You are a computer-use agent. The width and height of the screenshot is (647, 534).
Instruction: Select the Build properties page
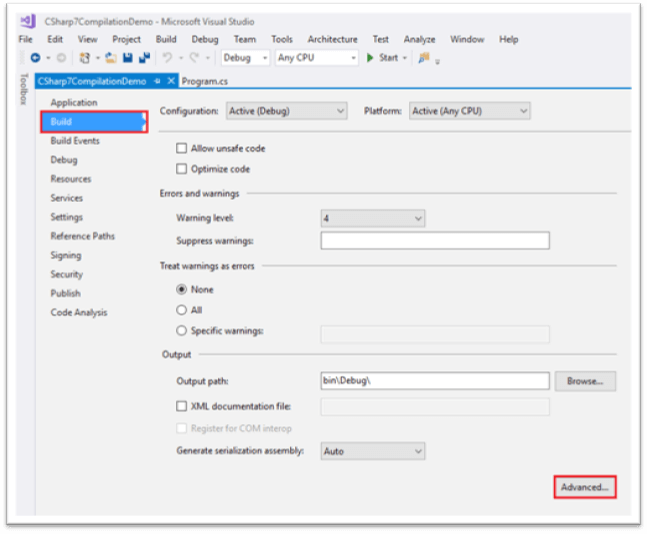94,121
